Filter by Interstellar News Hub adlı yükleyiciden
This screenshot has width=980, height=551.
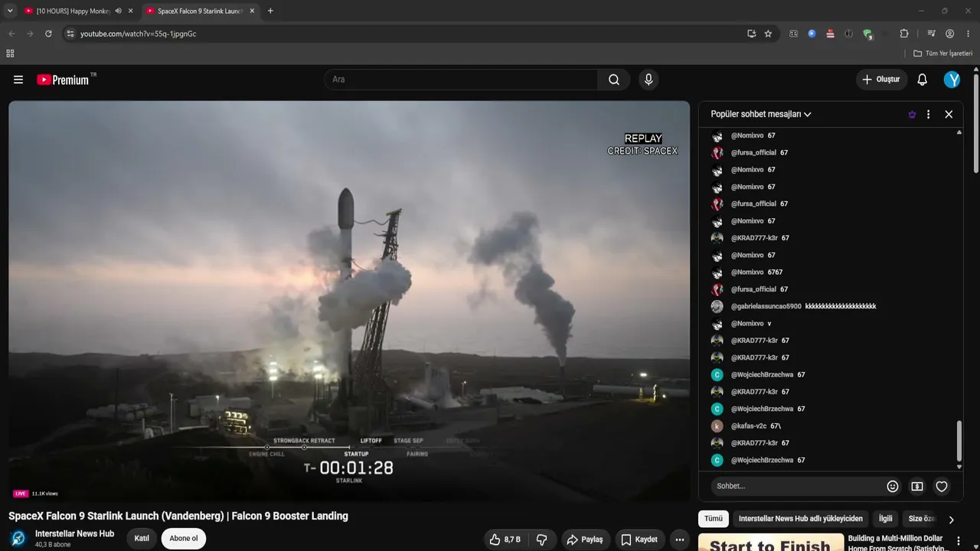[x=801, y=519]
